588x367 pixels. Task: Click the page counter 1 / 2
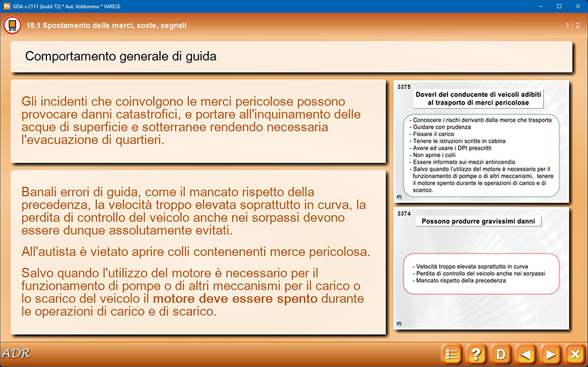572,26
